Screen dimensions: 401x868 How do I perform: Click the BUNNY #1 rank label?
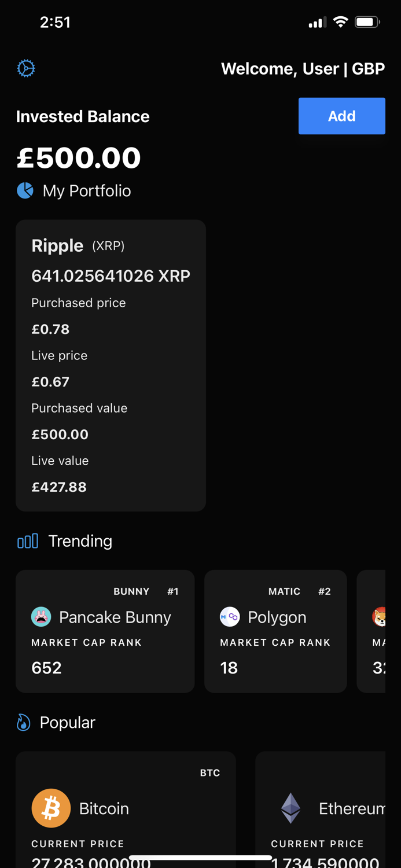[146, 591]
